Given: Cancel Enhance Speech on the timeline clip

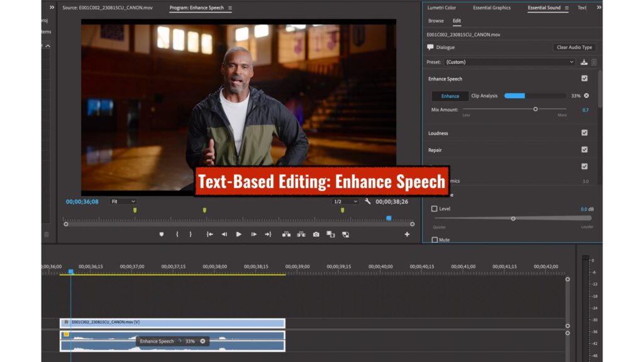Looking at the screenshot, I should coord(203,341).
